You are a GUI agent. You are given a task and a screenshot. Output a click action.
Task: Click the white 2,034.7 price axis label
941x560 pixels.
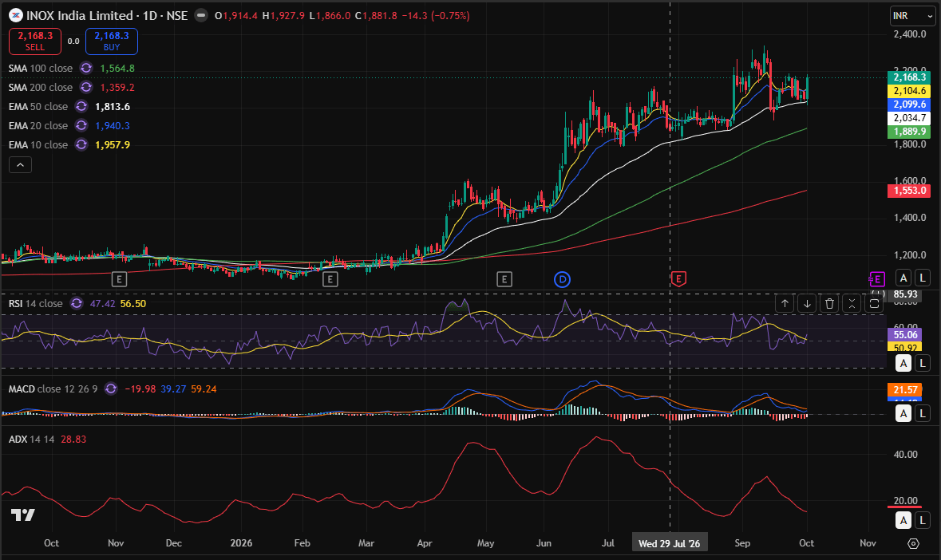pos(909,118)
